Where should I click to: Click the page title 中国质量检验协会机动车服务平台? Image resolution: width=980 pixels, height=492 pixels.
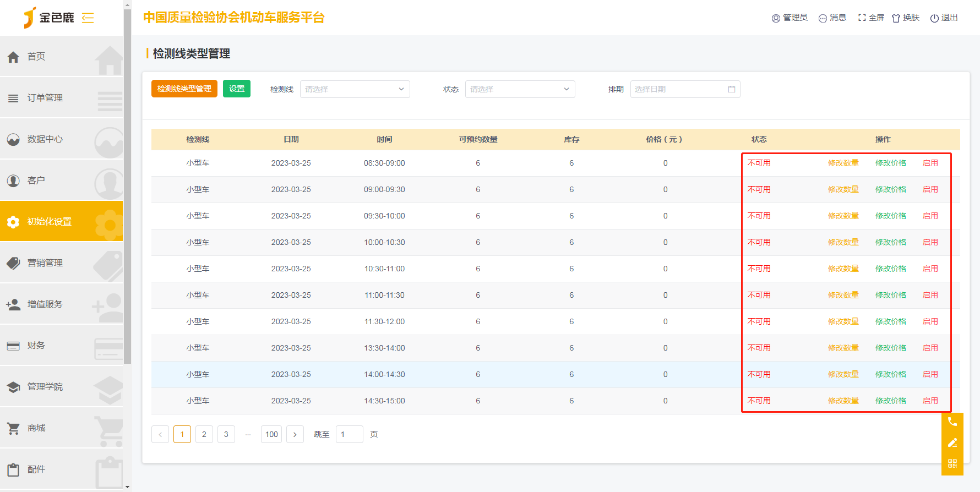(233, 18)
